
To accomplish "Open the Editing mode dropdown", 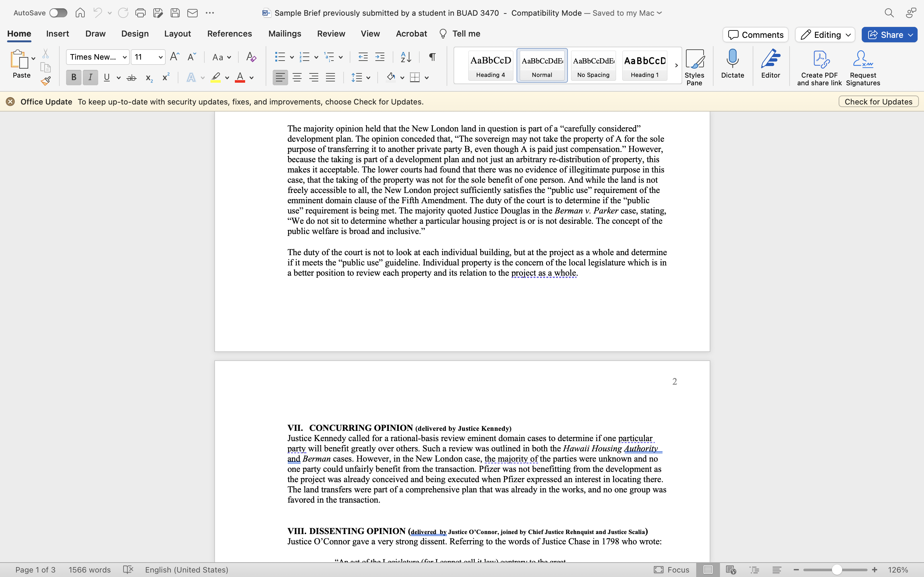I will [824, 35].
